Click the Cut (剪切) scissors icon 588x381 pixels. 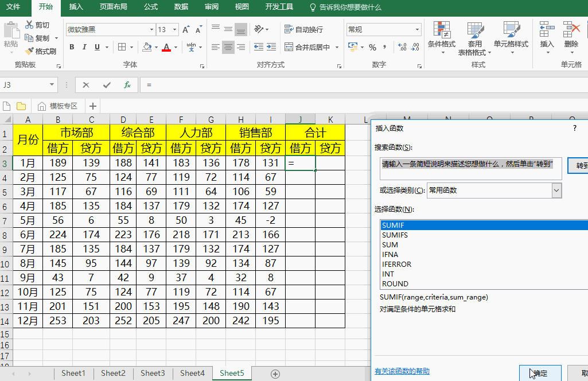(x=29, y=25)
